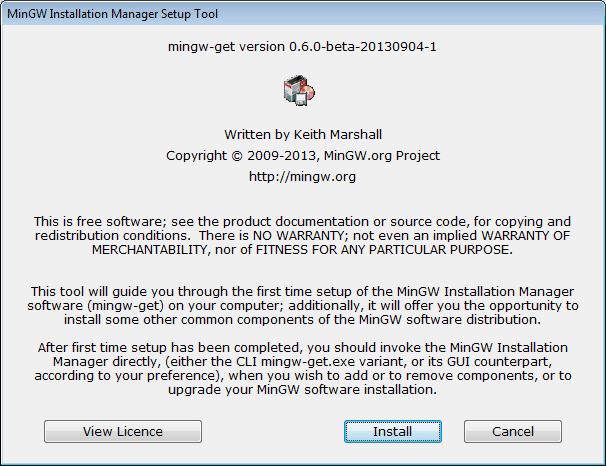Click the 'After first time setup' paragraph

[x=300, y=347]
